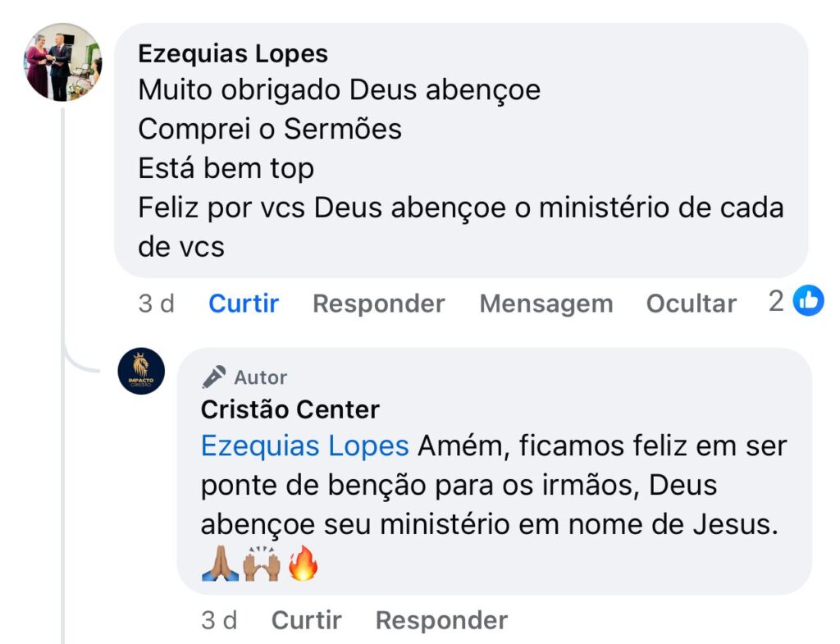Click the blue Ezequias Lopes mention

(x=304, y=446)
